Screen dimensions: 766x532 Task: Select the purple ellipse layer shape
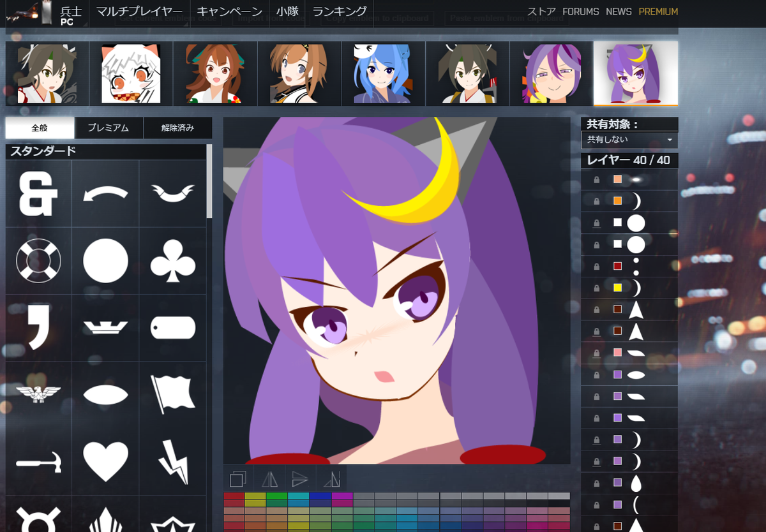point(636,375)
